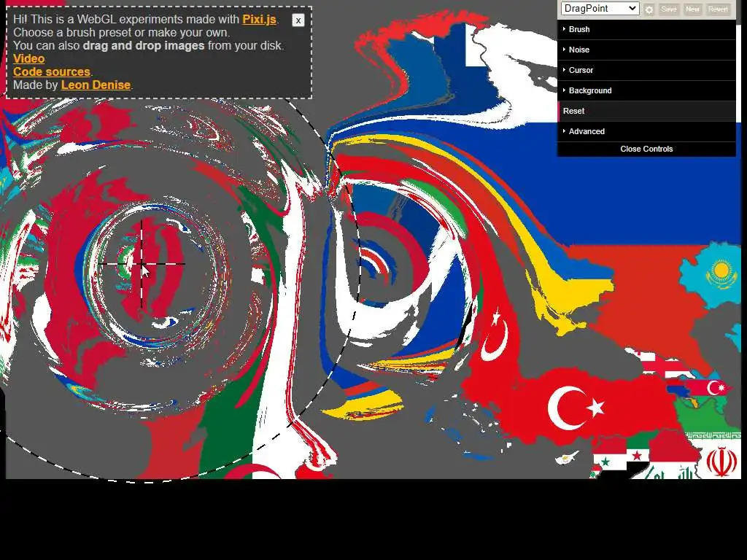Close the intro info box
747x560 pixels.
tap(298, 20)
